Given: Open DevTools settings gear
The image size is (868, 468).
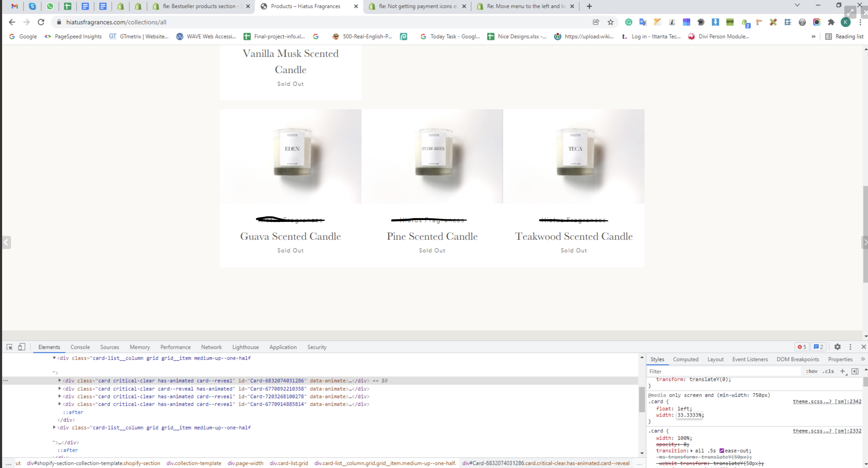Looking at the screenshot, I should click(837, 347).
